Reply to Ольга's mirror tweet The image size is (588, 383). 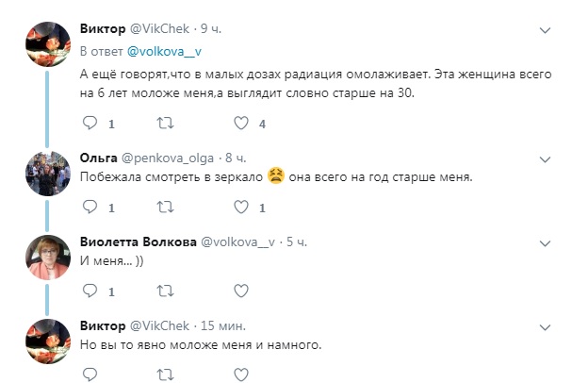pyautogui.click(x=90, y=207)
